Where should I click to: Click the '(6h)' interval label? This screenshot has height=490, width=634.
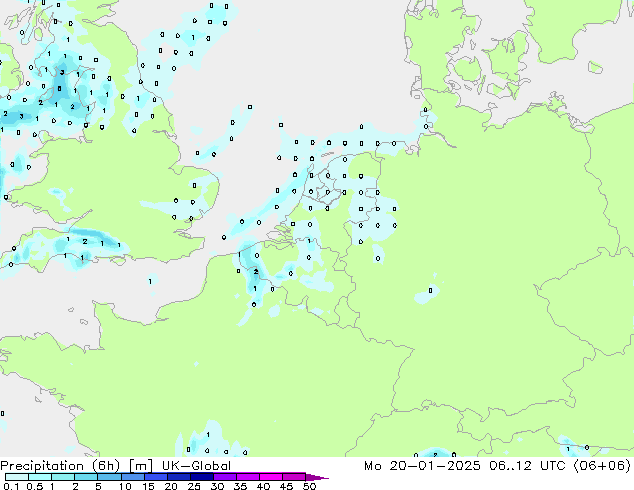pyautogui.click(x=106, y=466)
